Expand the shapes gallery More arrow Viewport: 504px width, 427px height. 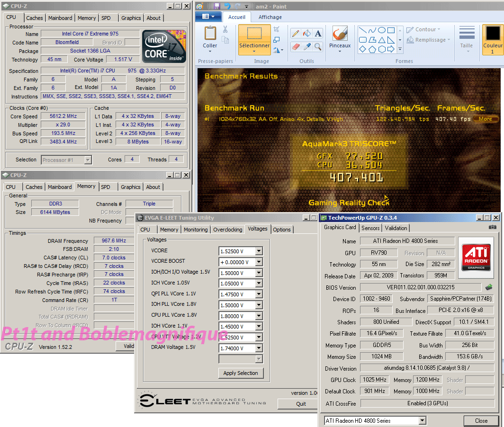pyautogui.click(x=400, y=49)
